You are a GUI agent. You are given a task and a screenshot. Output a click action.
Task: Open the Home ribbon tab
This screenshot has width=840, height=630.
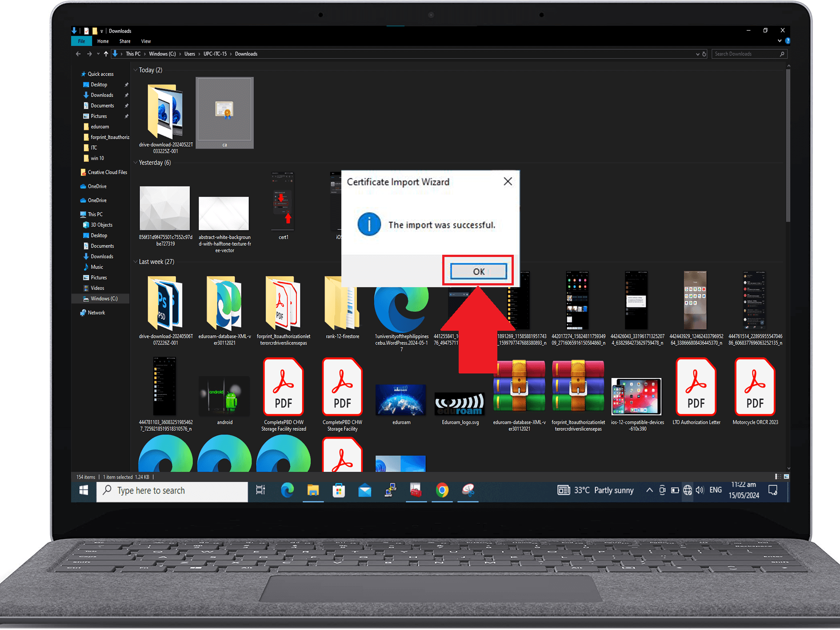click(x=103, y=41)
